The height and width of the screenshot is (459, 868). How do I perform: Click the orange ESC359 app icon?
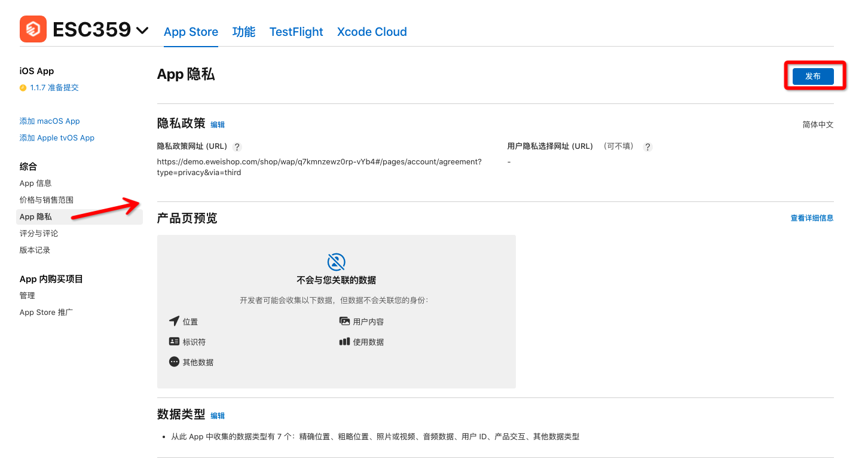tap(33, 29)
